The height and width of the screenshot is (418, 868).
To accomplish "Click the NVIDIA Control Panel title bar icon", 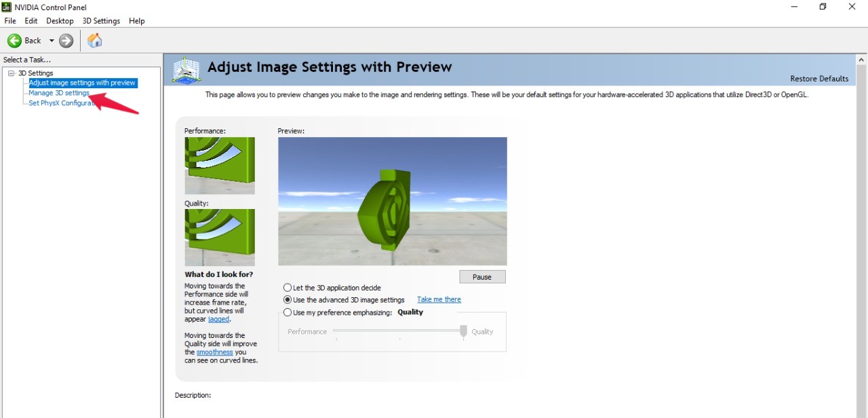I will point(7,7).
